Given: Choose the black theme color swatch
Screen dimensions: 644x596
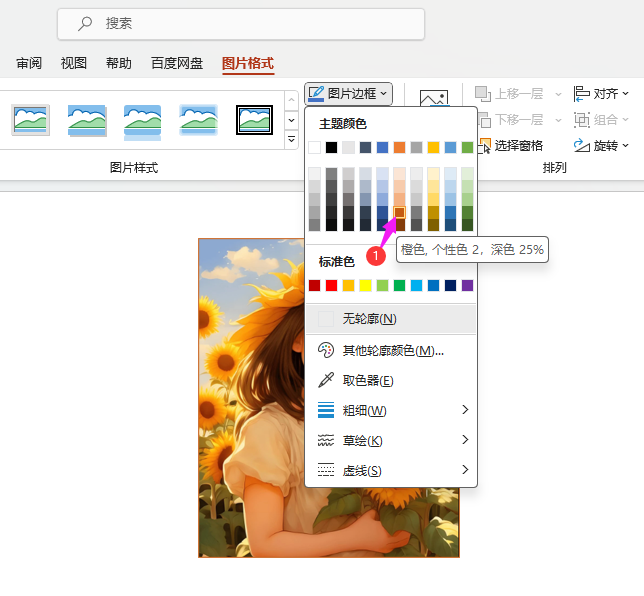Looking at the screenshot, I should pos(331,147).
